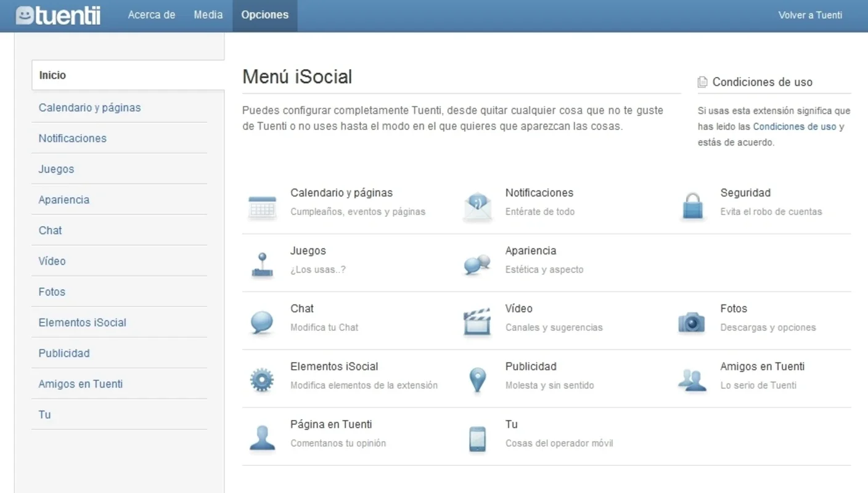
Task: Click the text Modifica tu Chat
Action: (x=324, y=327)
